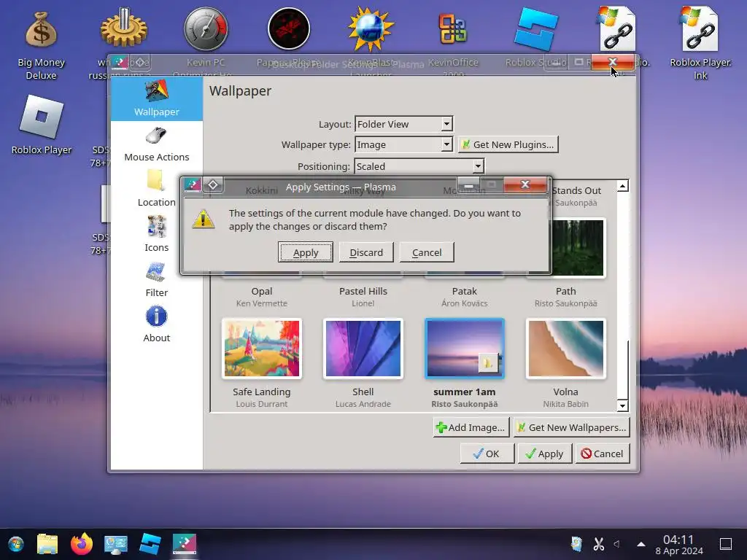This screenshot has width=747, height=560.
Task: Click Apply at the bottom of settings window
Action: click(x=544, y=454)
